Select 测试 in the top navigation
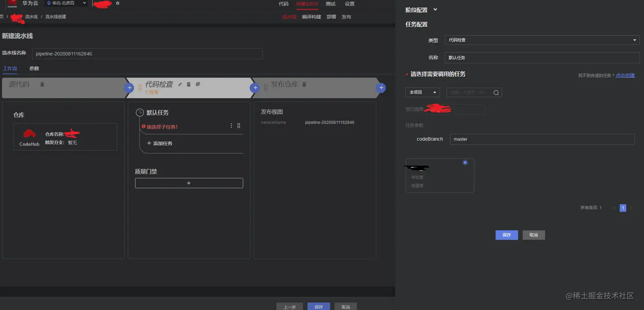Screen dimensions: 644x310 pyautogui.click(x=331, y=4)
